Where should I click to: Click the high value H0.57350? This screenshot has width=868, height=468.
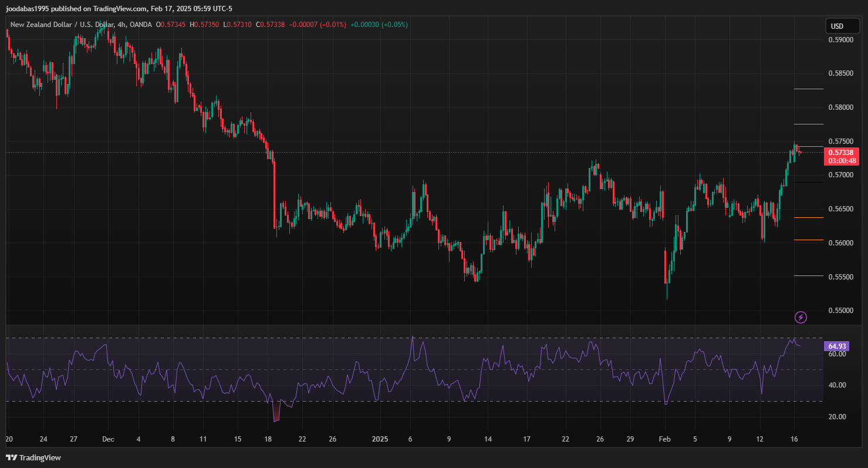[205, 25]
